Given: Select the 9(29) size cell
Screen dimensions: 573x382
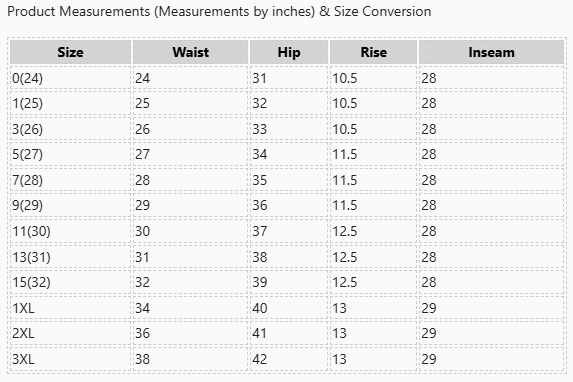Looking at the screenshot, I should tap(70, 205).
